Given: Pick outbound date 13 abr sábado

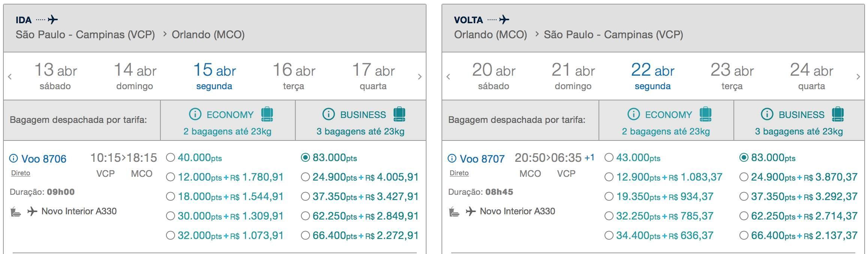Looking at the screenshot, I should click(55, 76).
